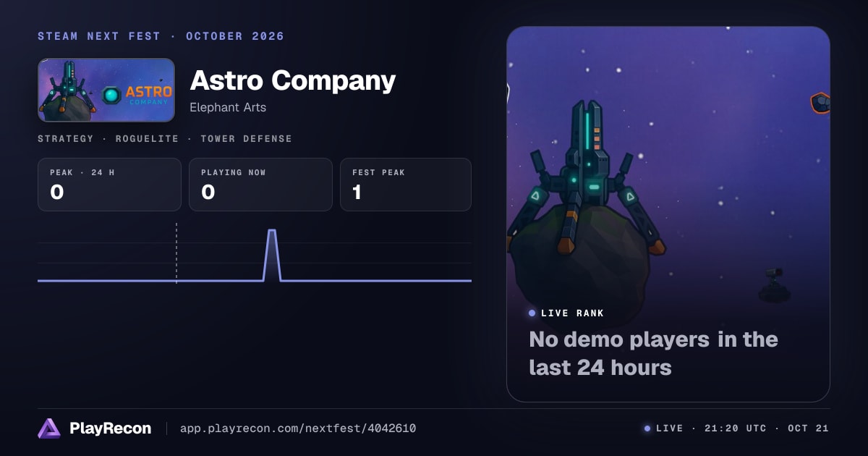Image resolution: width=868 pixels, height=456 pixels.
Task: Click the Playing Now stat card
Action: 260,185
